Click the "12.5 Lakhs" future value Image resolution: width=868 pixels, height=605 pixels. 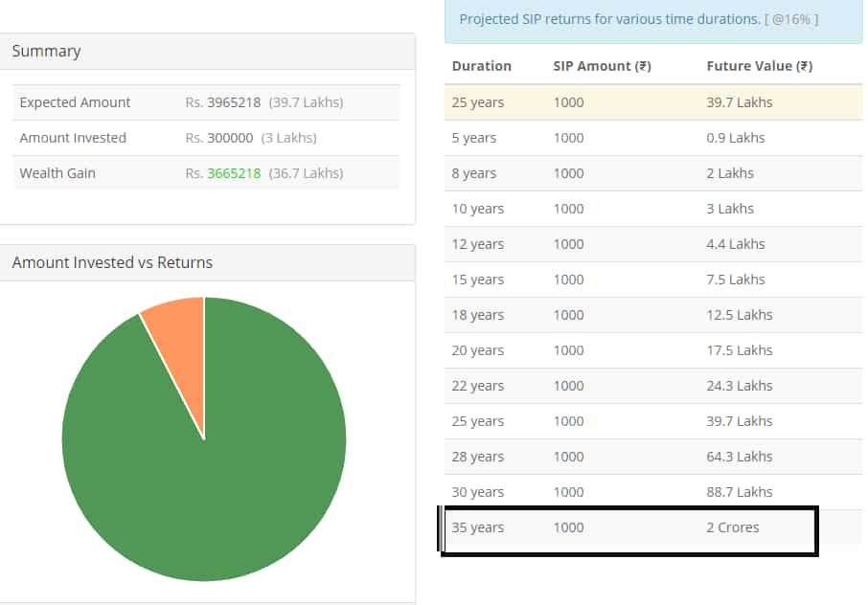coord(740,315)
